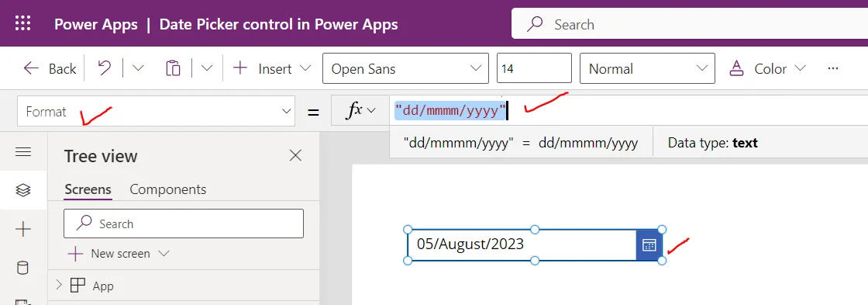Select the App item in tree view
868x305 pixels.
click(103, 286)
